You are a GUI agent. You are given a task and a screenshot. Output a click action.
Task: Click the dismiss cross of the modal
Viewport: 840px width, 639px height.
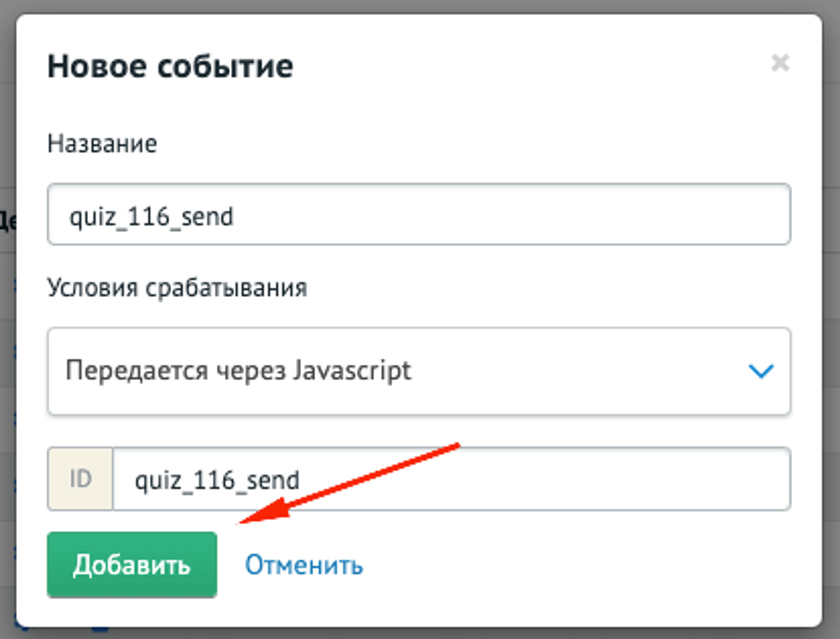coord(780,62)
